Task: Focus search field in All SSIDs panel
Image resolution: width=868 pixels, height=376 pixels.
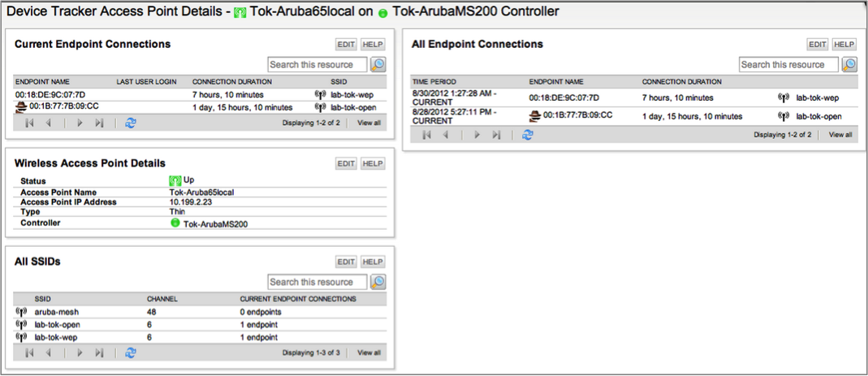Action: pos(317,282)
